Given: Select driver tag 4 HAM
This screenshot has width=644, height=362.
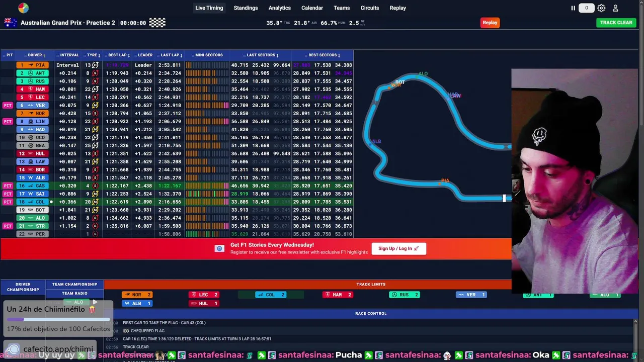Looking at the screenshot, I should coord(33,89).
